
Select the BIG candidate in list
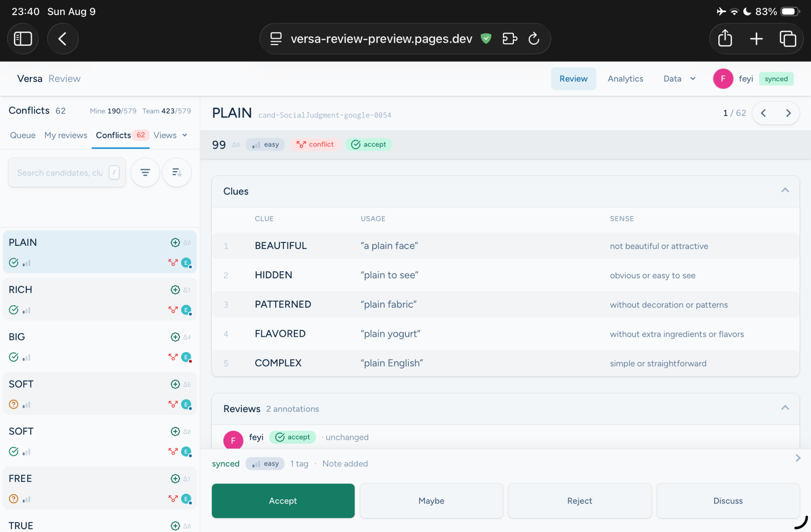pyautogui.click(x=100, y=346)
